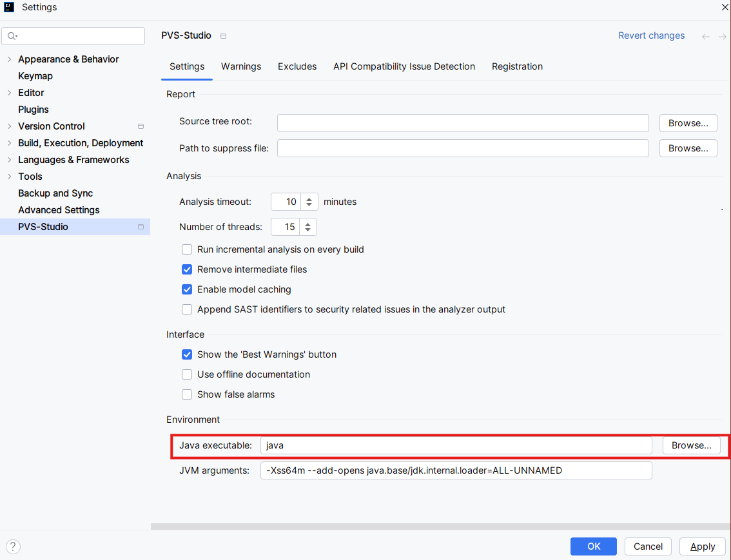Click the back navigation arrow
Viewport: 731px width, 560px height.
tap(706, 37)
